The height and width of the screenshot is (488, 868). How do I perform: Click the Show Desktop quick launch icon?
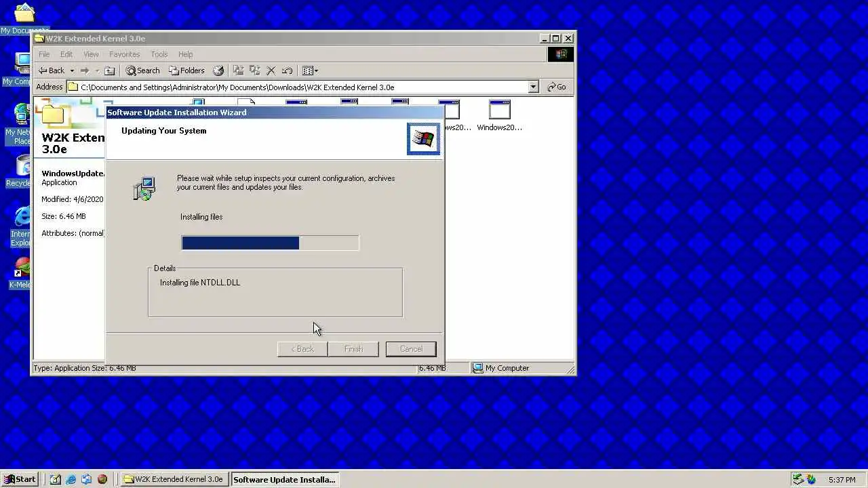tap(55, 479)
